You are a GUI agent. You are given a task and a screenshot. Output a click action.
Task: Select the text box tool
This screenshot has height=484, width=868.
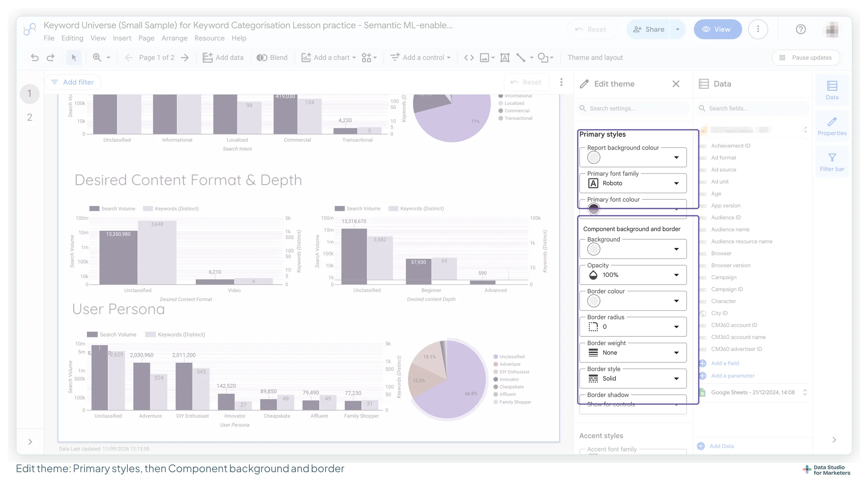[x=505, y=58]
